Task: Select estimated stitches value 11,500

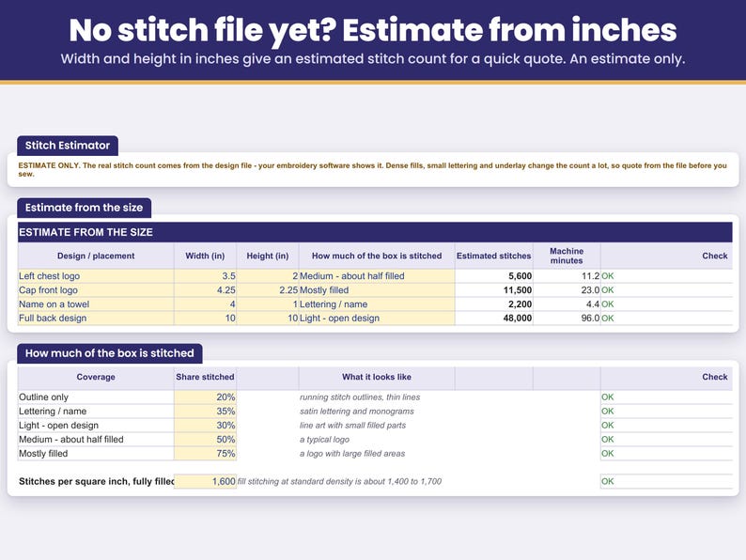Action: click(494, 290)
